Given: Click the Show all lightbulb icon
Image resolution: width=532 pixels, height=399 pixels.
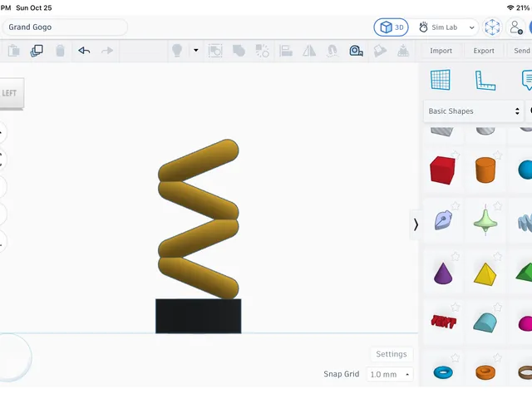Looking at the screenshot, I should [x=177, y=51].
